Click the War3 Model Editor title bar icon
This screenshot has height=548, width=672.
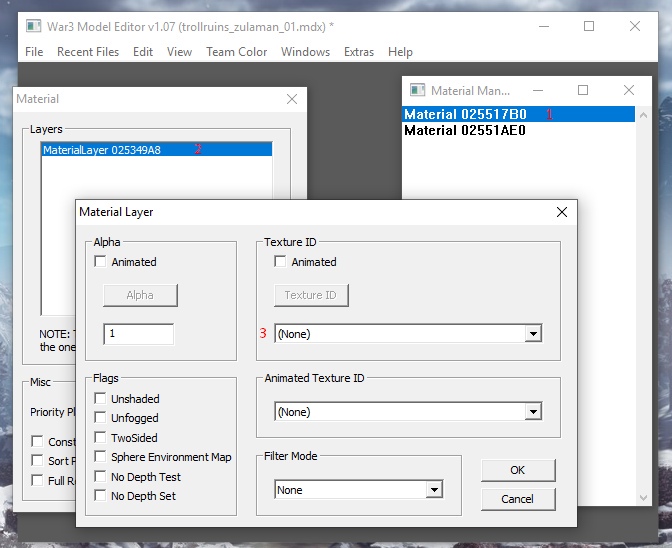pos(33,26)
